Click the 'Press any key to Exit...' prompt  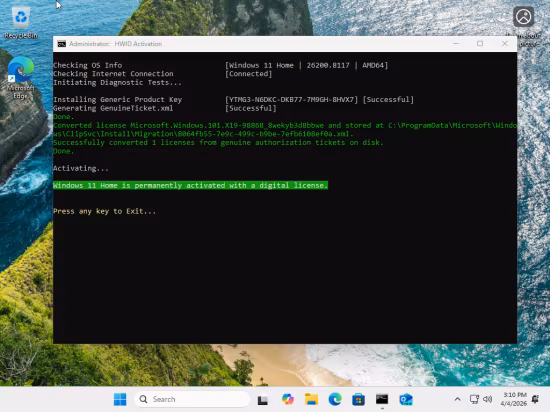(x=105, y=211)
